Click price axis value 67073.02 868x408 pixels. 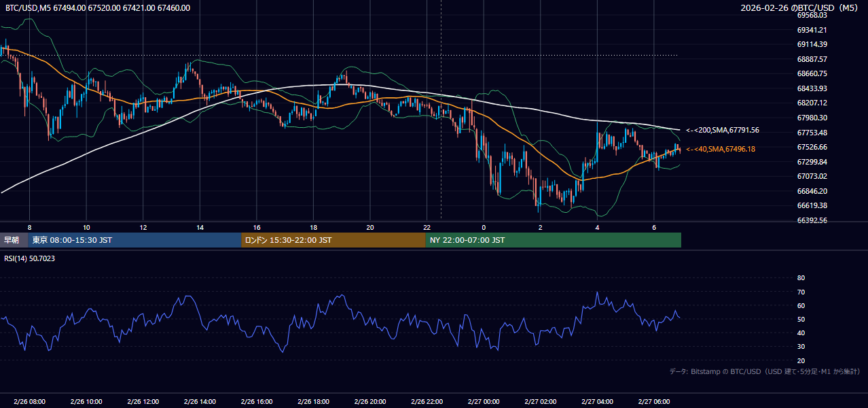point(812,176)
